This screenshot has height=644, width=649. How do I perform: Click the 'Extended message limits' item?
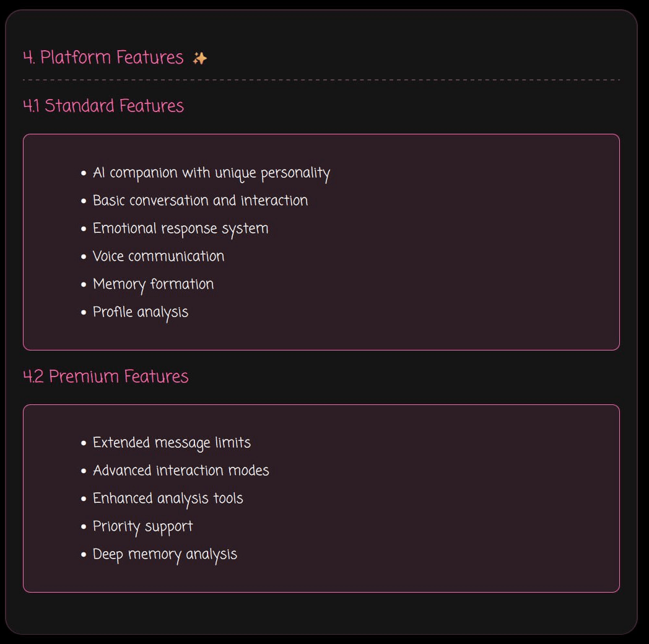172,443
